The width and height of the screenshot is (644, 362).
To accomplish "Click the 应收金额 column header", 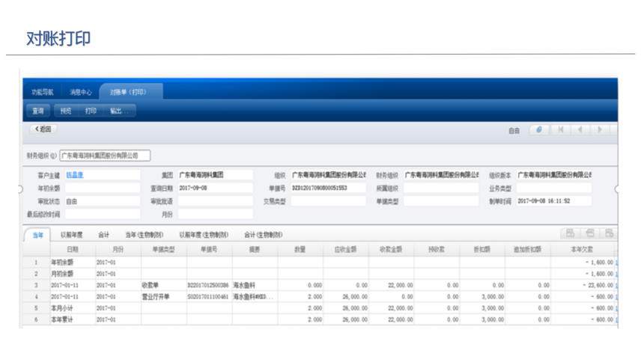I will [346, 249].
